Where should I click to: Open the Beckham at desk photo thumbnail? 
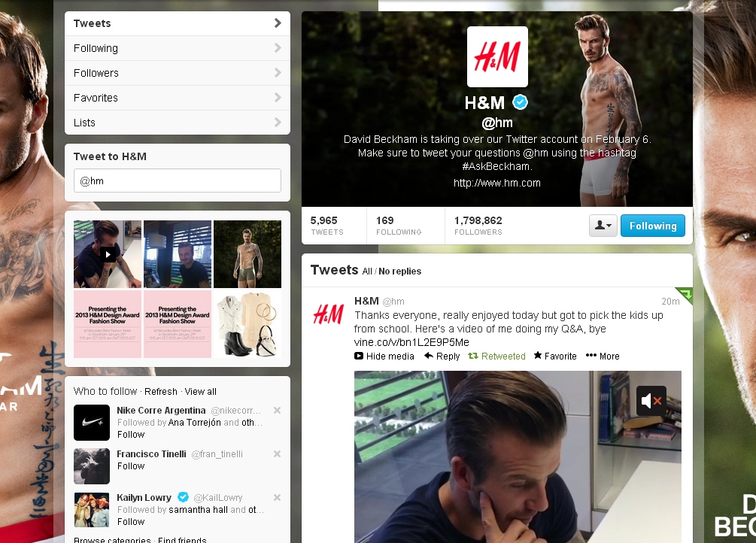[x=178, y=254]
